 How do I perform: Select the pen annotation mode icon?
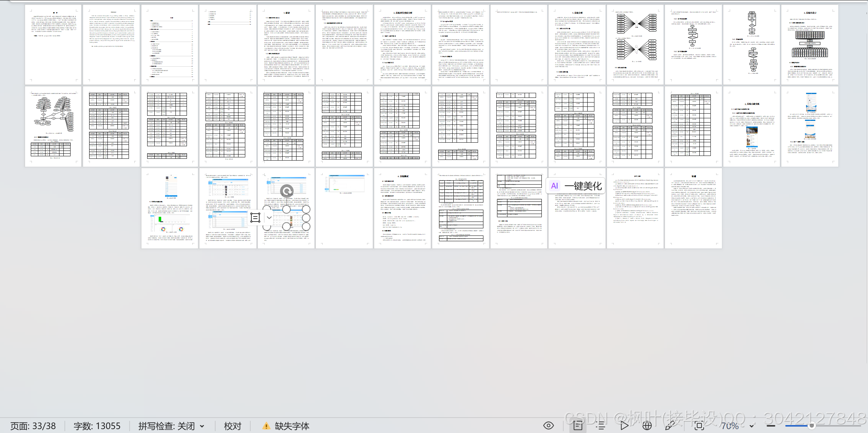670,425
